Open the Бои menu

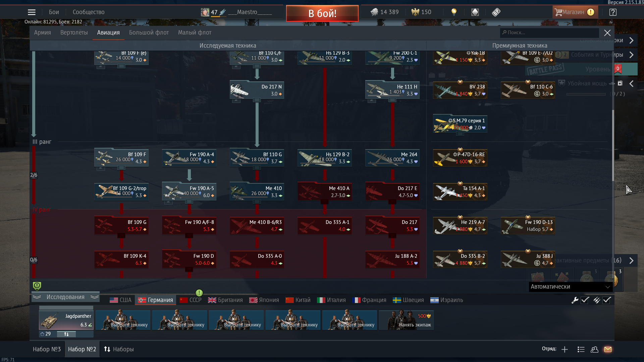(x=54, y=12)
